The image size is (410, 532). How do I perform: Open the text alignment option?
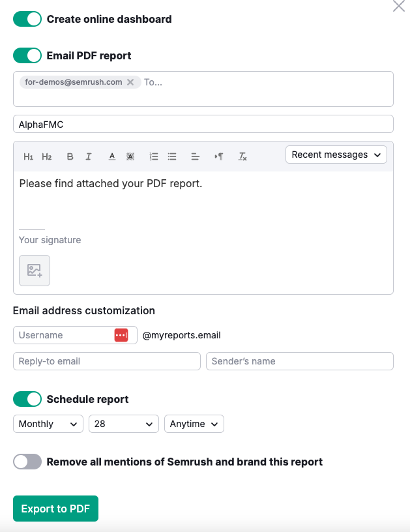click(195, 156)
